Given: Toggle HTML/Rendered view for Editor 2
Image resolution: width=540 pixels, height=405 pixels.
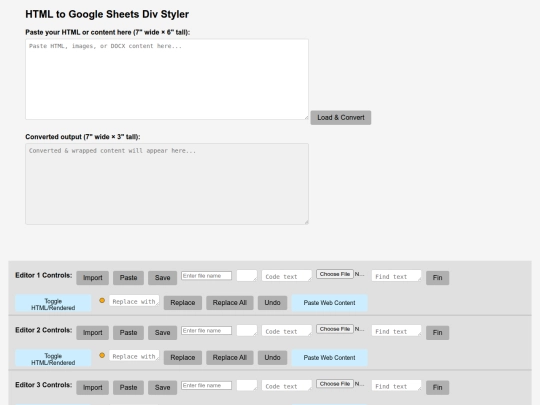Looking at the screenshot, I should coord(53,358).
